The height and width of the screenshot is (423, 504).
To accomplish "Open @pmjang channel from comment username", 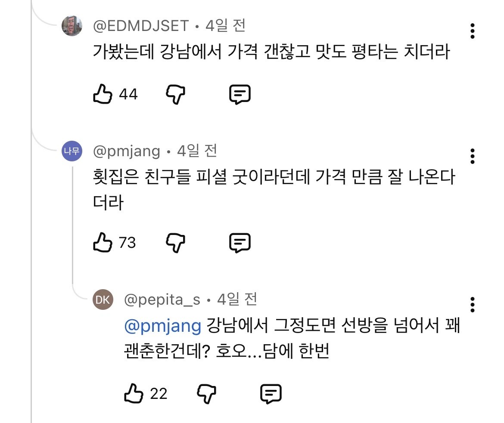I will click(126, 151).
